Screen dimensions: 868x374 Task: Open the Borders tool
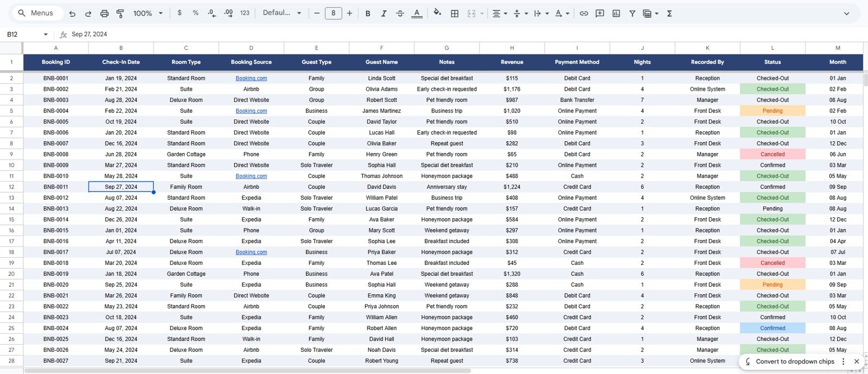[455, 14]
